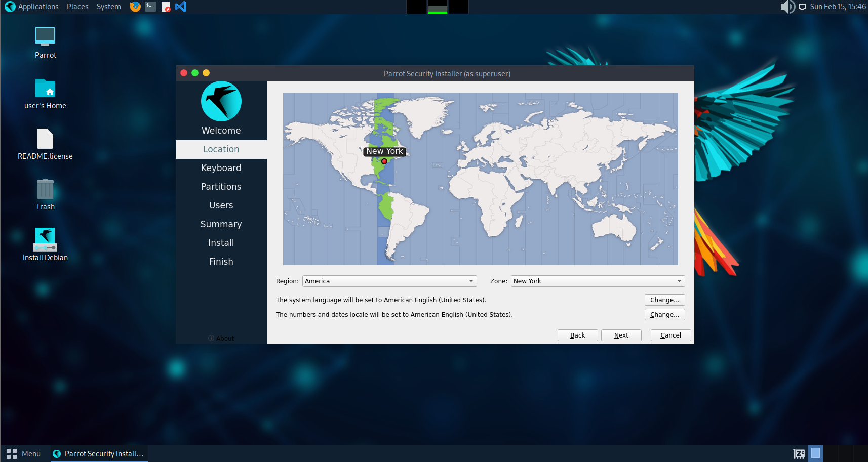Open the Trash desktop icon
The height and width of the screenshot is (462, 868).
point(45,190)
